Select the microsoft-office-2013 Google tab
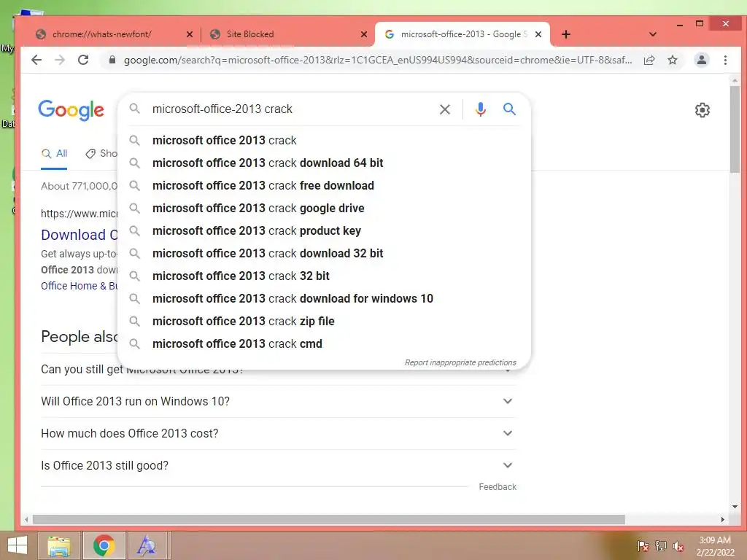This screenshot has height=560, width=747. (462, 34)
